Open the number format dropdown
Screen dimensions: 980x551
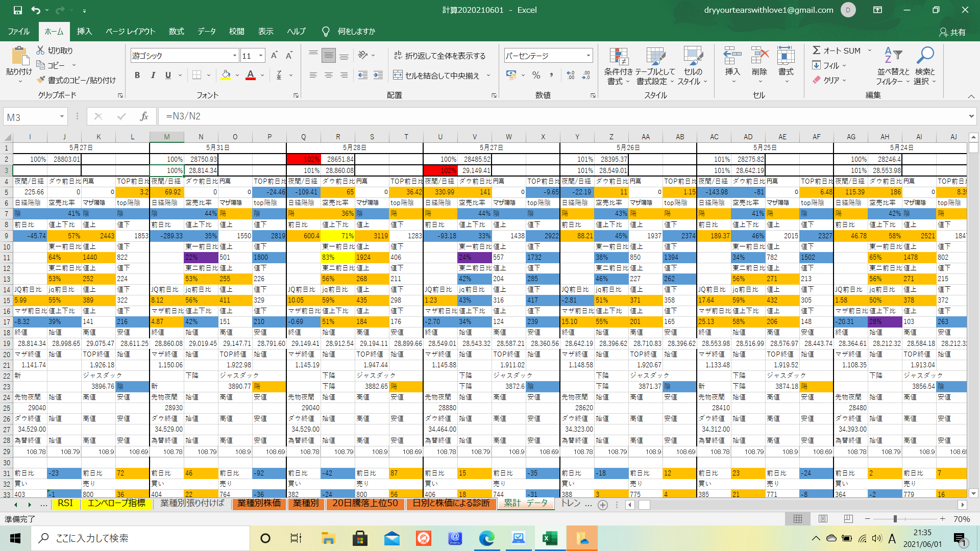(589, 56)
